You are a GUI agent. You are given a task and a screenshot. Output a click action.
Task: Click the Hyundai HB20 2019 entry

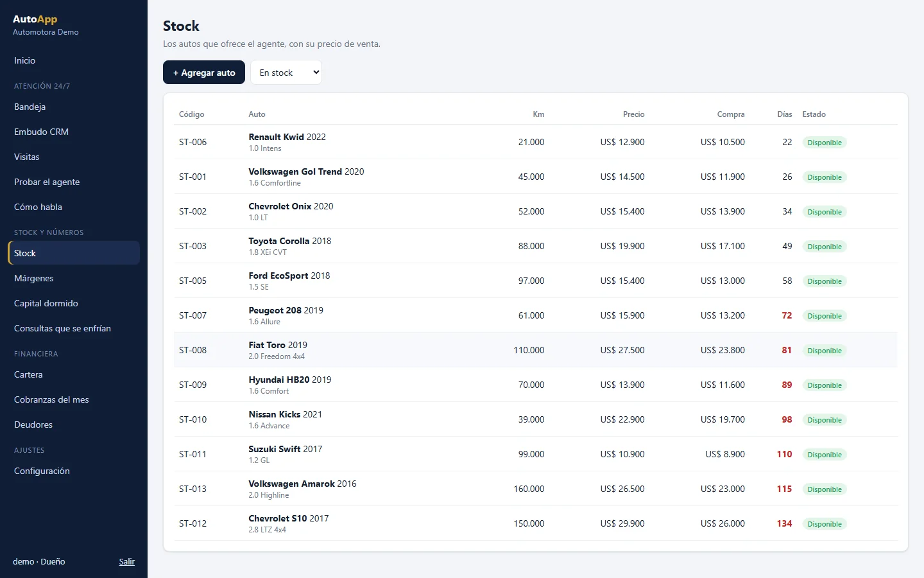536,385
